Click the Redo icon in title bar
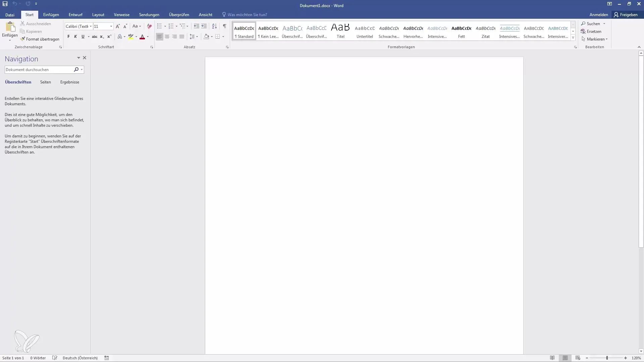Screen dimensions: 644x362 (x=28, y=4)
